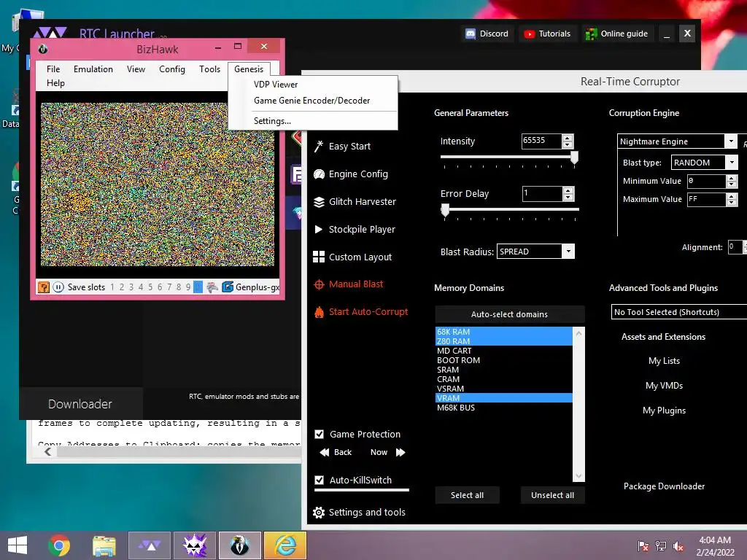This screenshot has height=560, width=747.
Task: Open My Lists
Action: (664, 361)
